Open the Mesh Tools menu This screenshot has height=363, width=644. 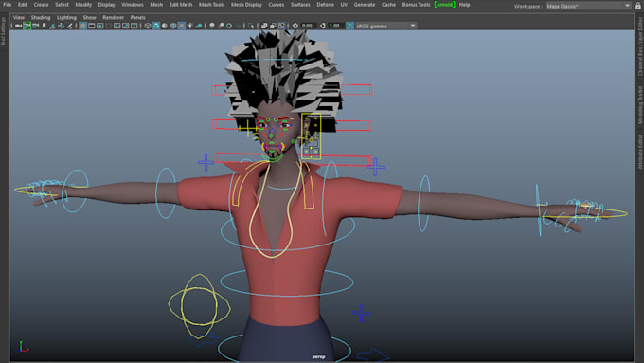[211, 5]
